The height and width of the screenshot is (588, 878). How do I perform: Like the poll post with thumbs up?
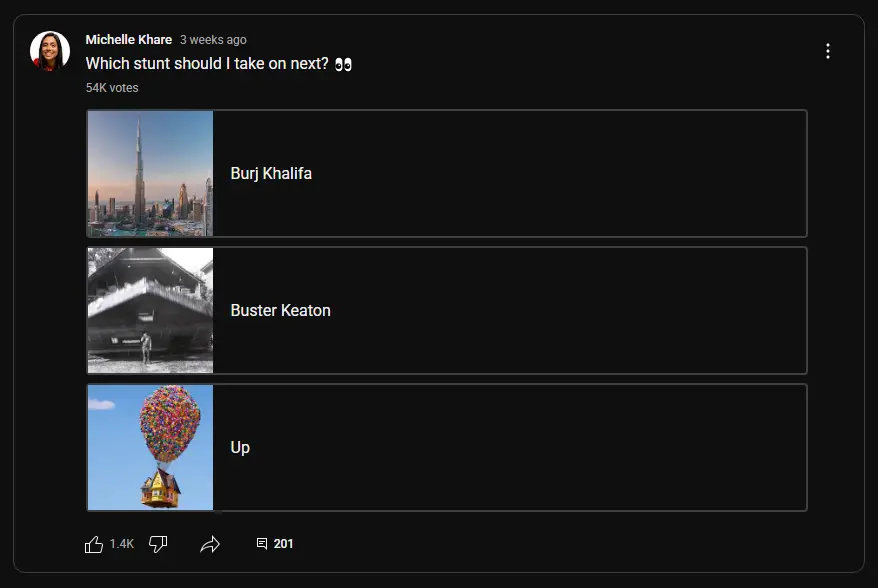(94, 544)
